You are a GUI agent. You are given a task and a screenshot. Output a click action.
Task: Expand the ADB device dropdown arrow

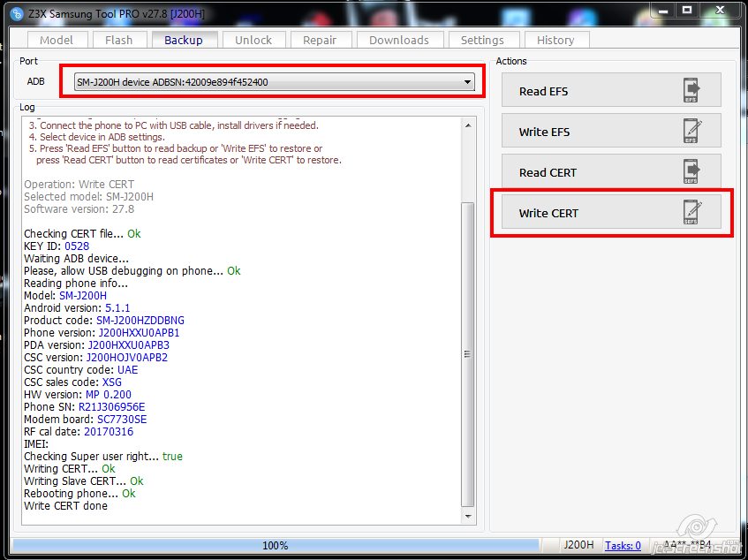click(x=467, y=82)
